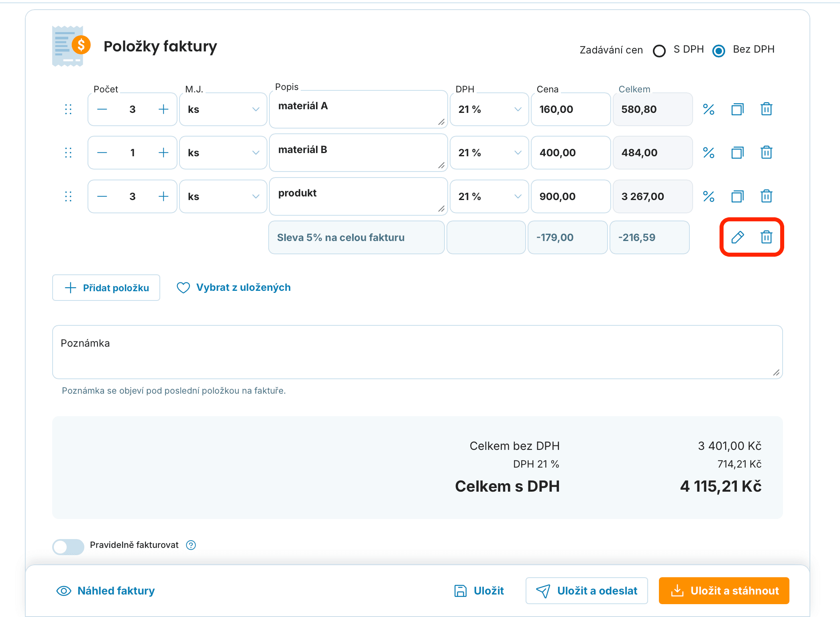Viewport: 840px width, 617px height.
Task: Delete the materiál A item
Action: [x=767, y=109]
